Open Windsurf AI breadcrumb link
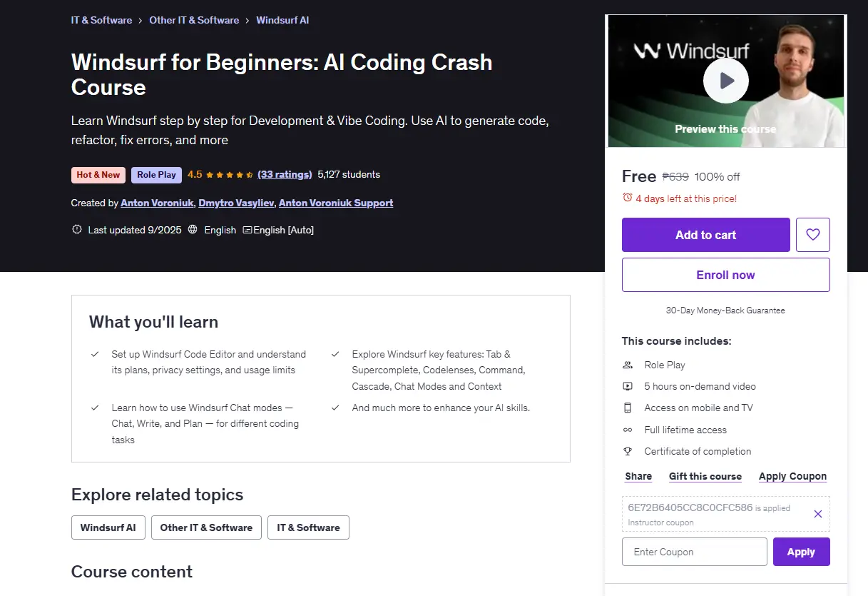 282,20
